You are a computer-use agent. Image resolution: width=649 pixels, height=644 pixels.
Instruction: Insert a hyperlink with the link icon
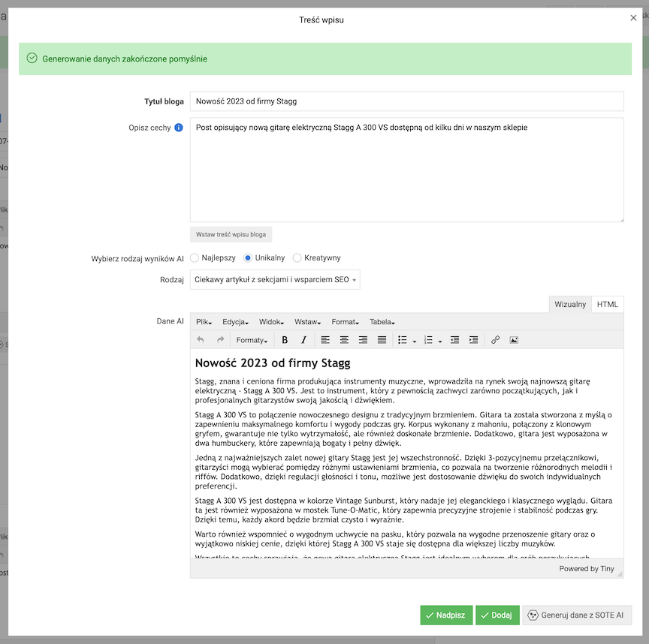point(495,340)
